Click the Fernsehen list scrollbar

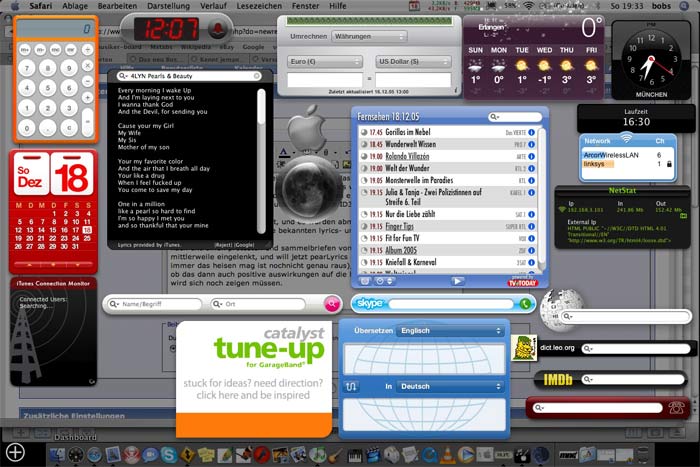[542, 200]
